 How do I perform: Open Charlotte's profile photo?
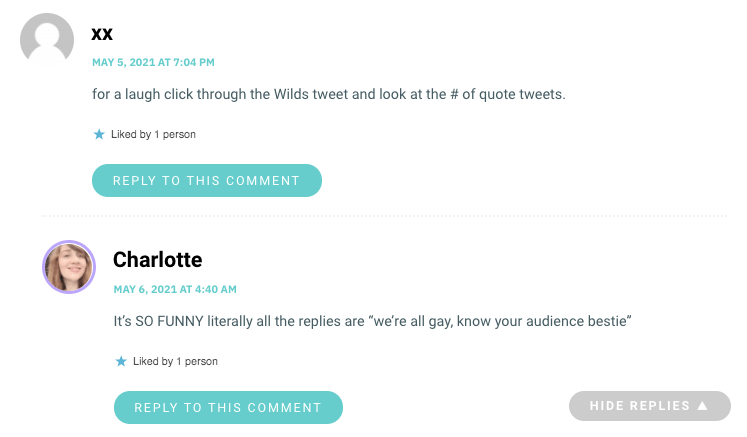69,267
